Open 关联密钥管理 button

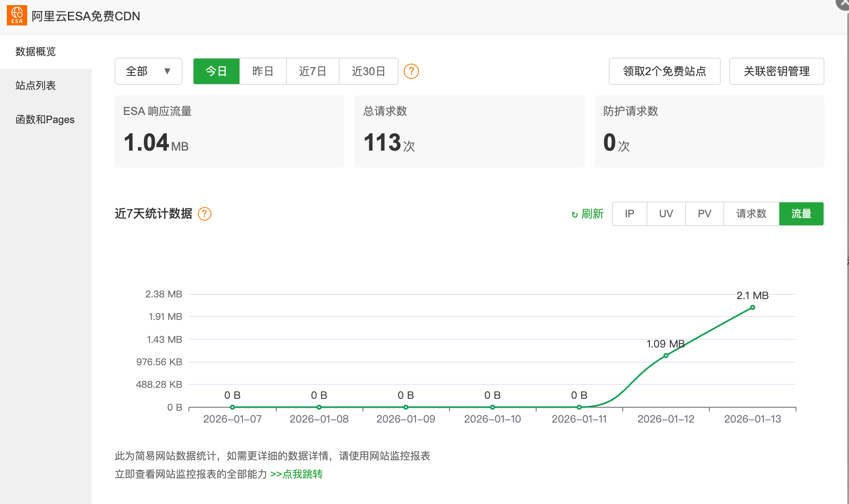click(x=776, y=71)
